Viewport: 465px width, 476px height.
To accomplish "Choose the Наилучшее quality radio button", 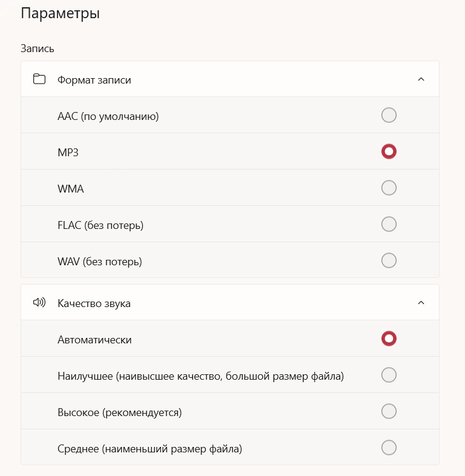I will (389, 375).
